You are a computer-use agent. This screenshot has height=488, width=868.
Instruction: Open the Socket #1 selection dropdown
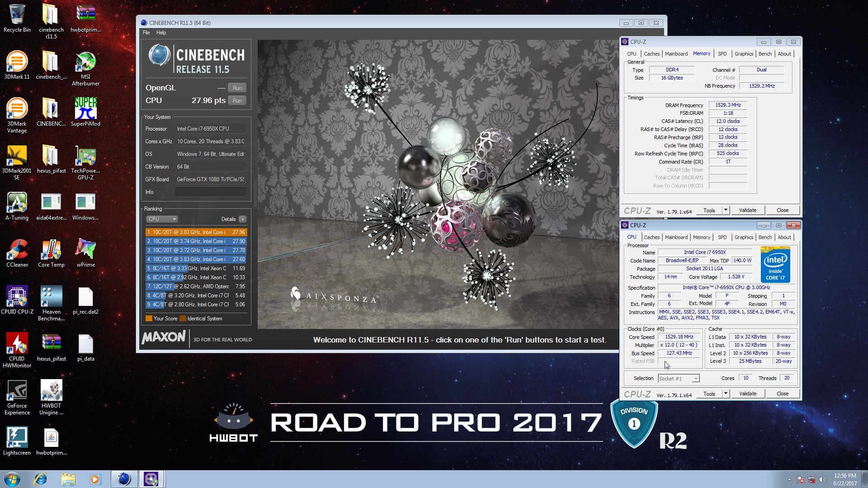click(679, 378)
